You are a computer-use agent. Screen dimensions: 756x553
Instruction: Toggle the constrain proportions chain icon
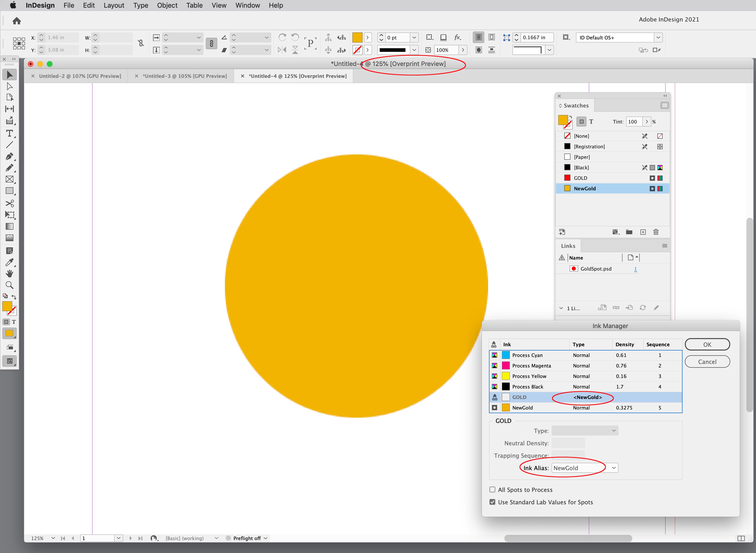[x=141, y=43]
